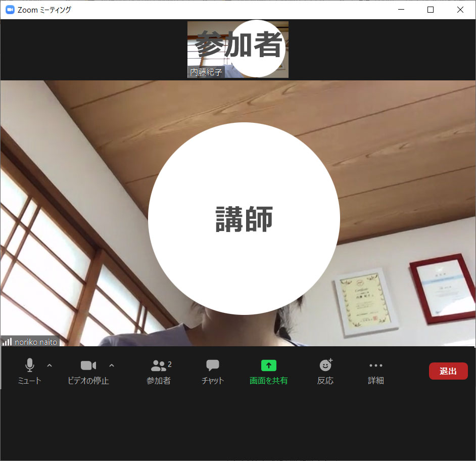Click the 退出 leave meeting button

click(x=448, y=371)
